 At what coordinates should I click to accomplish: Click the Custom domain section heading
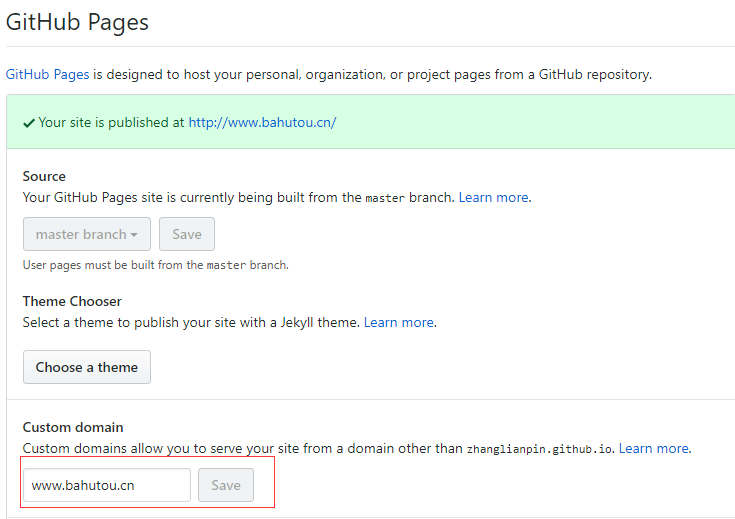tap(73, 427)
